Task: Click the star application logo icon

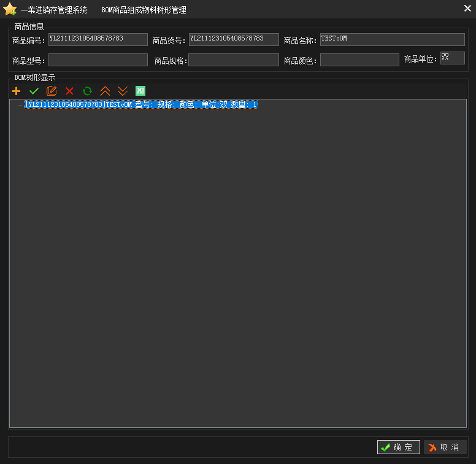Action: [x=10, y=9]
